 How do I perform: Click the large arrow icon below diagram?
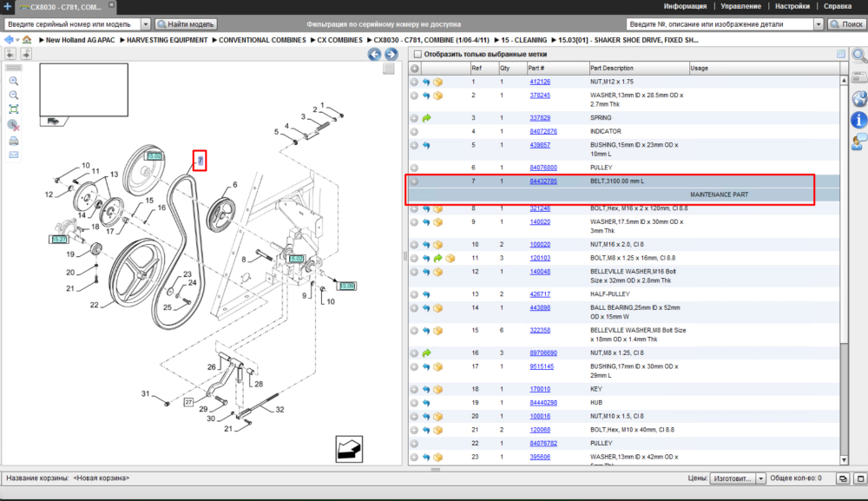(x=349, y=449)
